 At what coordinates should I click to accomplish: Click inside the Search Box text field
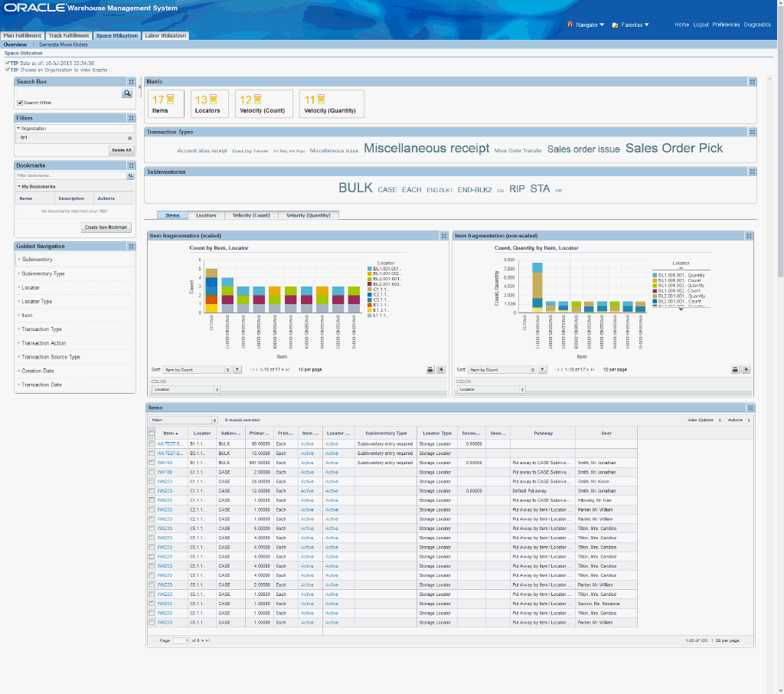click(x=69, y=93)
